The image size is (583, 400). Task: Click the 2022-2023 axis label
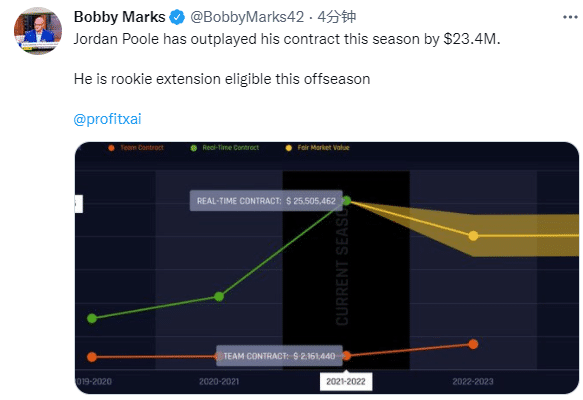pos(473,381)
